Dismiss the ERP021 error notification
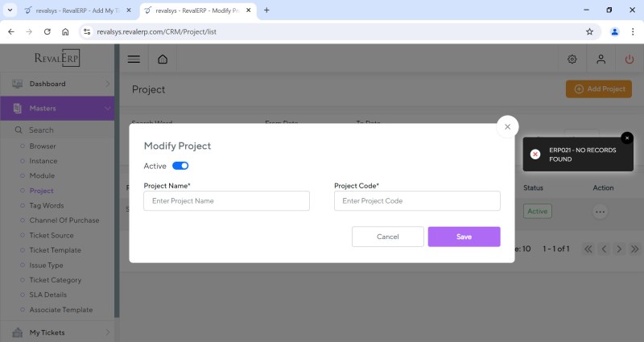Viewport: 644px width, 342px height. tap(628, 138)
